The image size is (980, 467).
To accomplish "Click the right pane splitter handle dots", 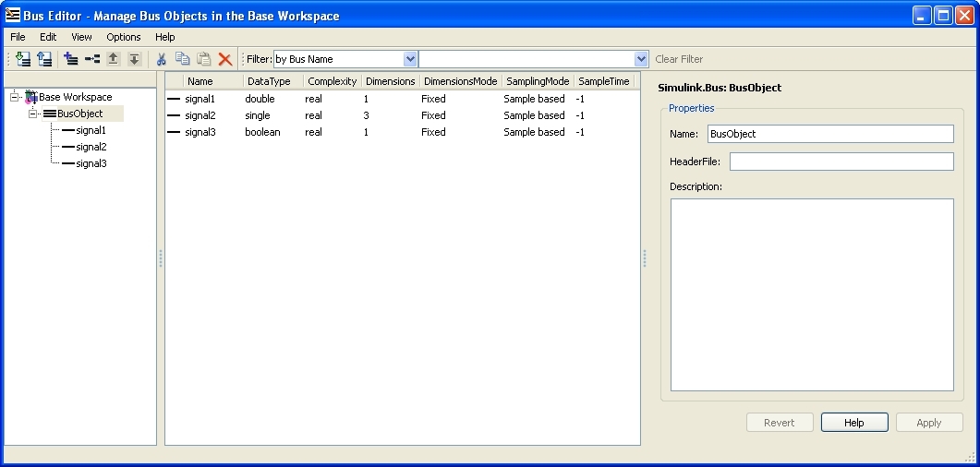I will (645, 258).
